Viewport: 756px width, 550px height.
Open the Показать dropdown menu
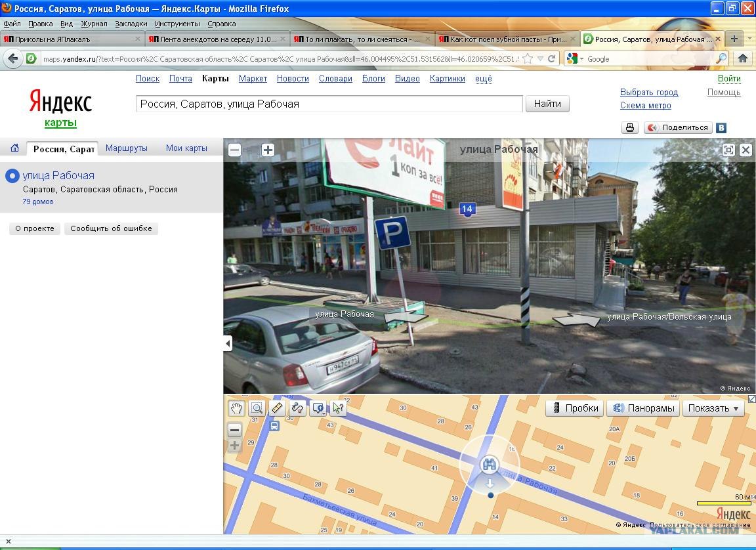tap(713, 408)
